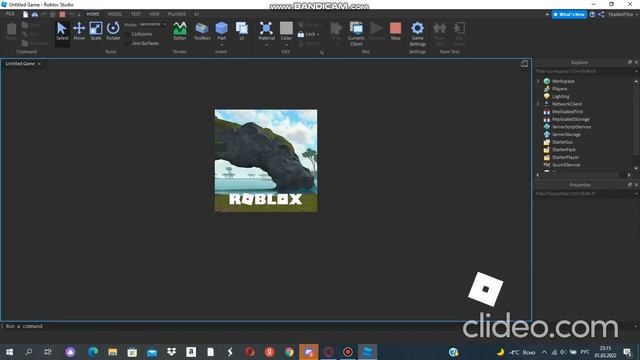The width and height of the screenshot is (640, 360).
Task: Switch to the MODEL ribbon tab
Action: click(x=115, y=14)
